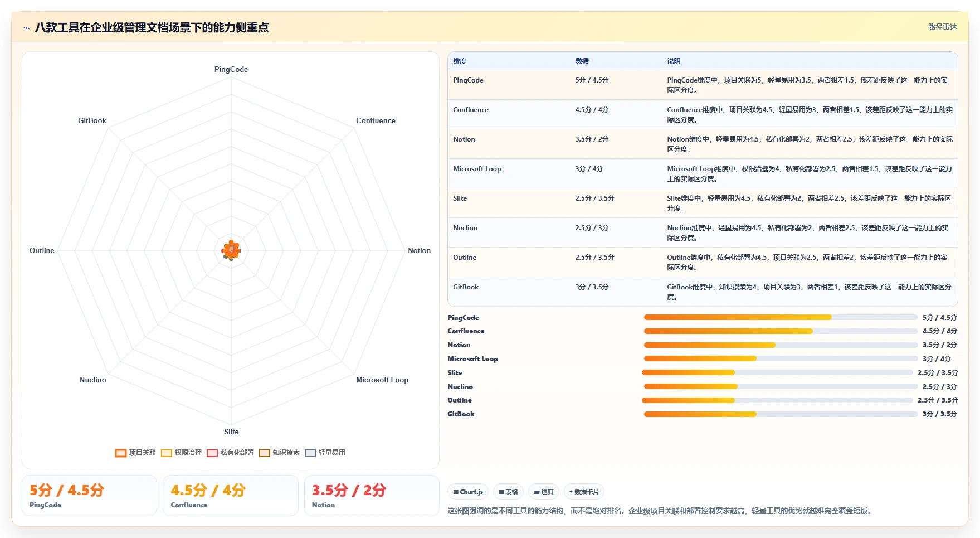Toggle the 轻量易用 legend series
Screen dimensions: 980x538
coord(325,453)
